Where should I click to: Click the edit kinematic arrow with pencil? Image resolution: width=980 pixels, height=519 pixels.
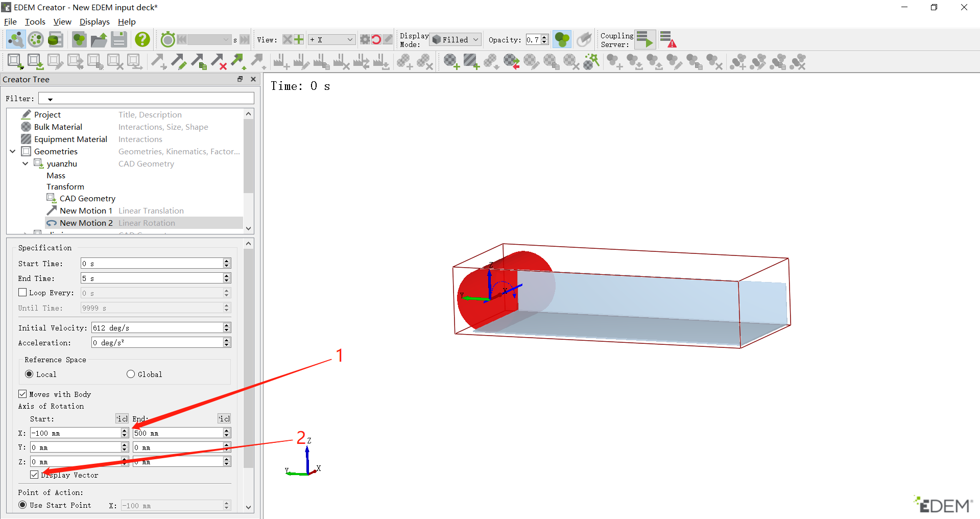[x=179, y=62]
